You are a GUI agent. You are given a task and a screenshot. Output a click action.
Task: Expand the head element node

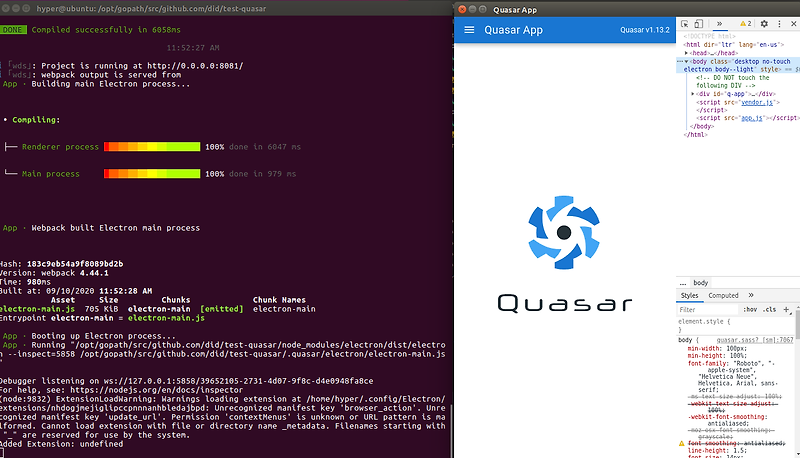pyautogui.click(x=686, y=53)
